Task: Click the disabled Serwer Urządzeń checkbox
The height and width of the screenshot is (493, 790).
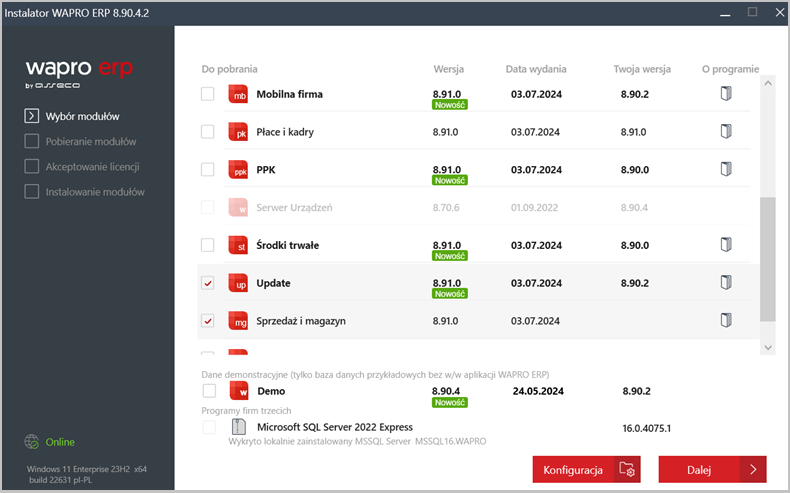Action: 208,207
